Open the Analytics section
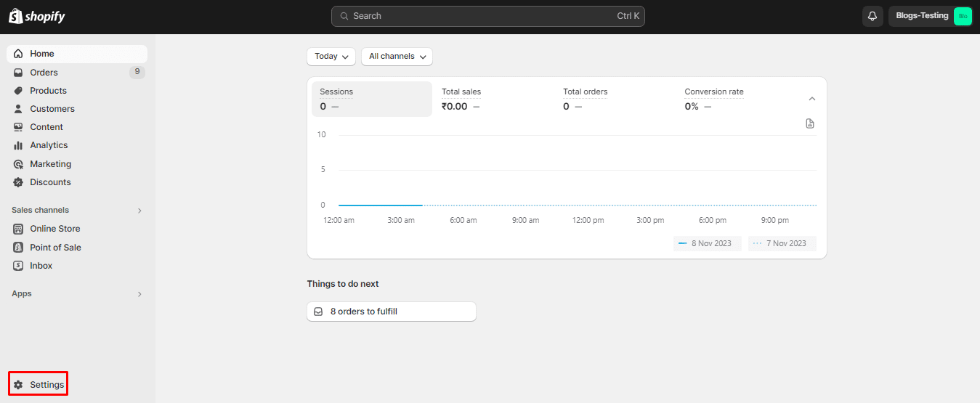The width and height of the screenshot is (980, 403). click(x=49, y=145)
